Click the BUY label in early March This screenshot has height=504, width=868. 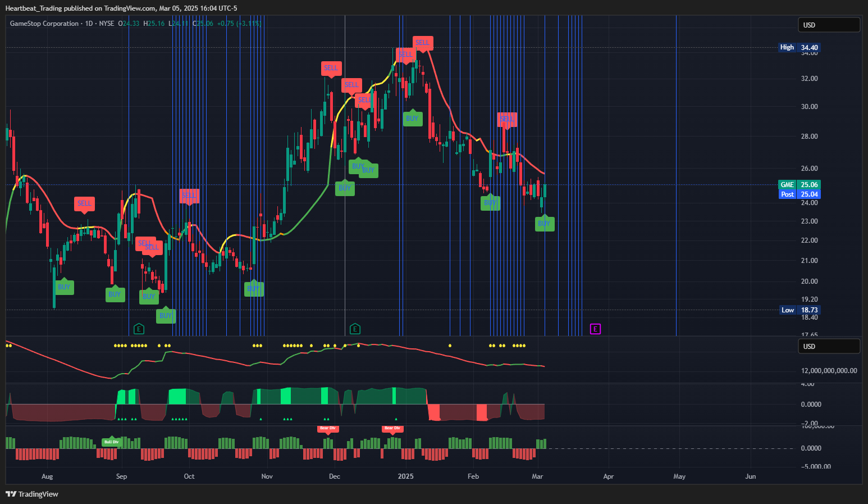[544, 224]
